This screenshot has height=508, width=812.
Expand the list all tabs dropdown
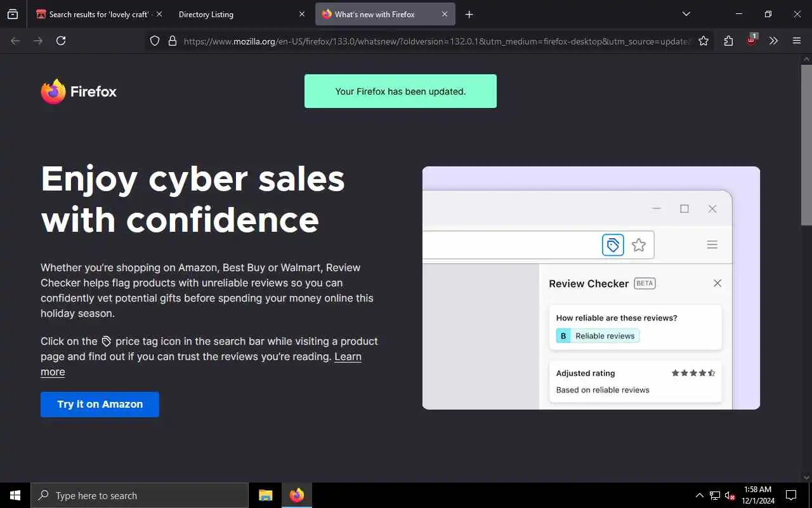686,14
